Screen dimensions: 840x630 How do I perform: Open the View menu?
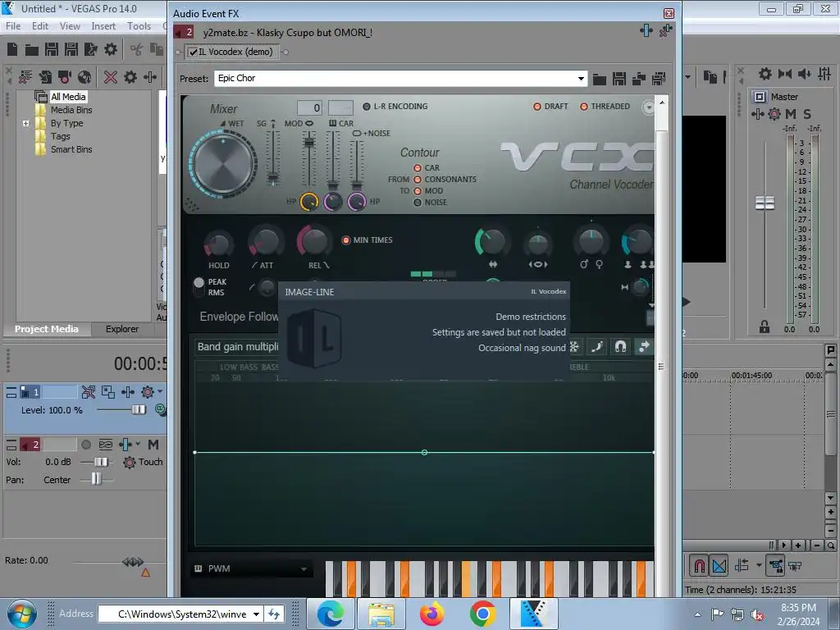click(70, 25)
